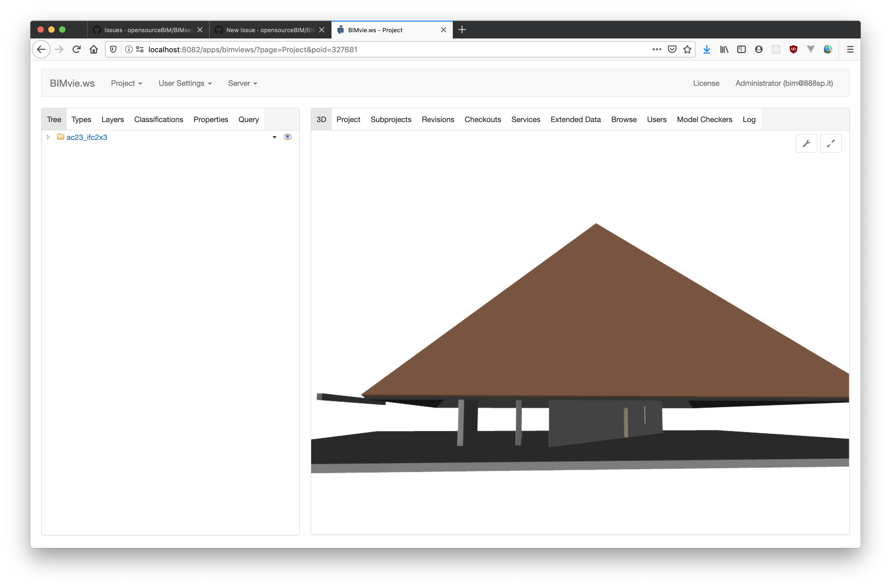The width and height of the screenshot is (891, 588).
Task: Open the Firefox downloads icon
Action: click(x=707, y=49)
